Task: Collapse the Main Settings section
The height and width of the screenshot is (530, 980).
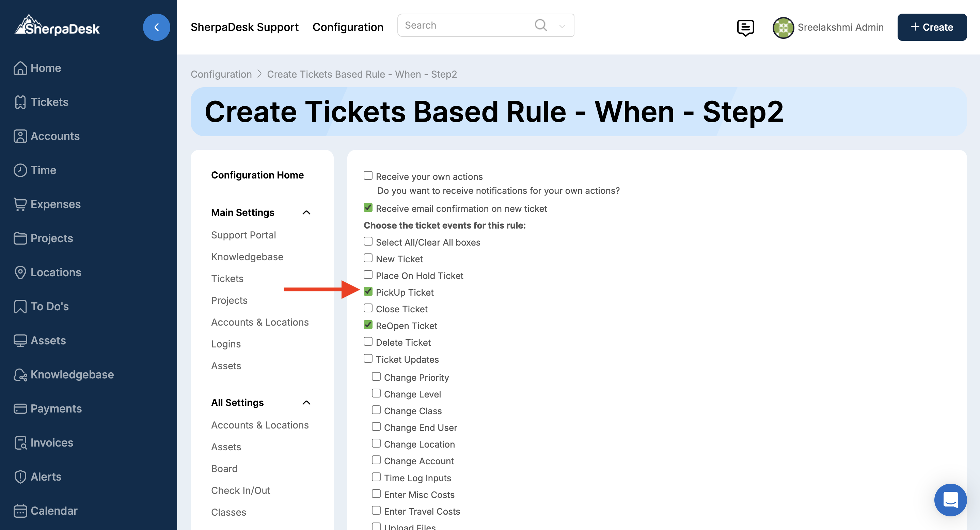Action: click(x=306, y=213)
